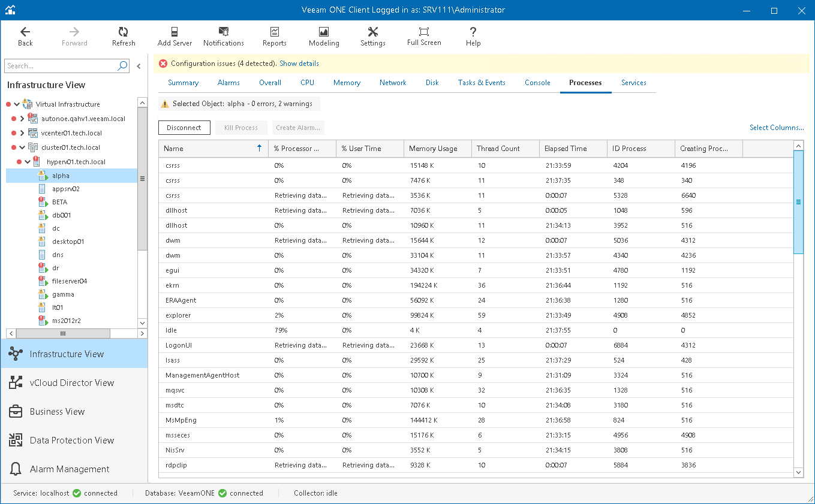Switch to Full Screen mode
815x504 pixels.
(x=424, y=36)
